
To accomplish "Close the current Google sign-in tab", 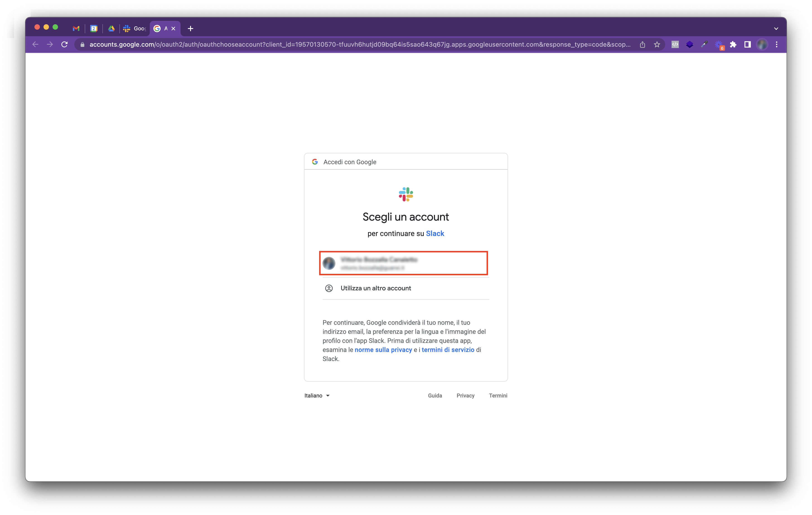I will pyautogui.click(x=173, y=29).
